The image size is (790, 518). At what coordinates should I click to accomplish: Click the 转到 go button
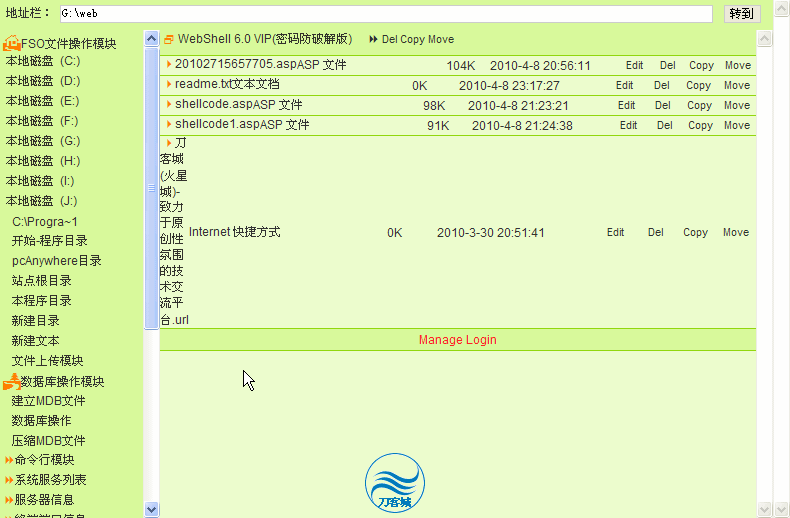click(742, 14)
